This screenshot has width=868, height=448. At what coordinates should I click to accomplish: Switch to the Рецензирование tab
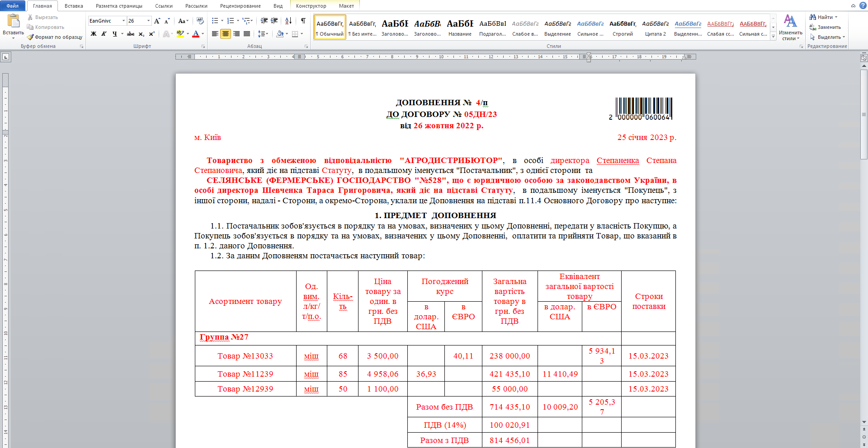[x=240, y=6]
